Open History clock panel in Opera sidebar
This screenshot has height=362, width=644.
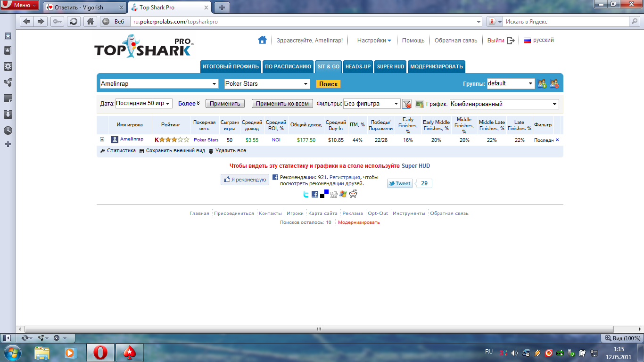8,131
